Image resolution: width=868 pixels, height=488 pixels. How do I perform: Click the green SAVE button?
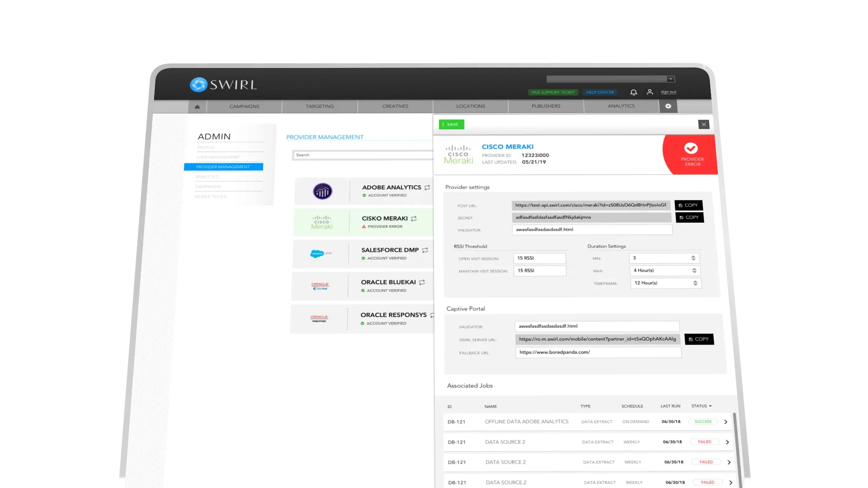tap(451, 125)
